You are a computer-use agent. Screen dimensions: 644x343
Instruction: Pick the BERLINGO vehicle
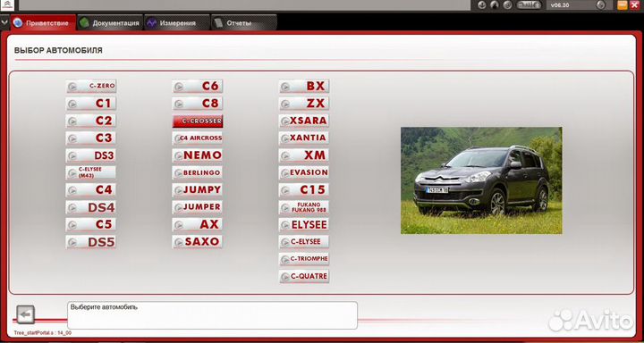click(198, 172)
